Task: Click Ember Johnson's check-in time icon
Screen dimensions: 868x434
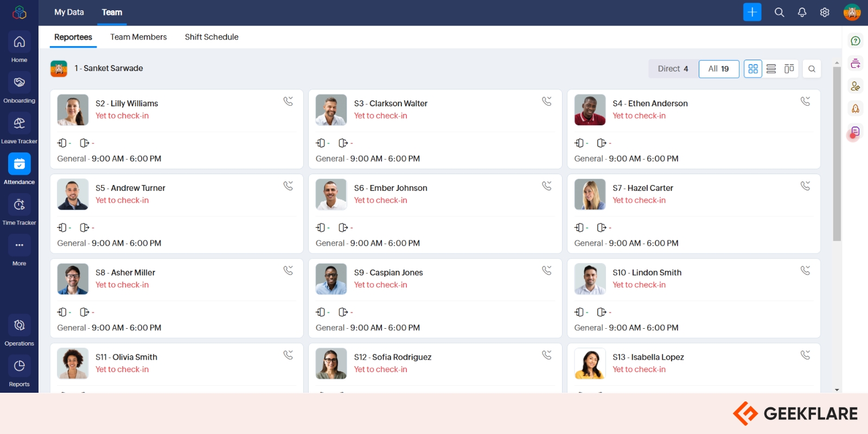Action: point(321,227)
